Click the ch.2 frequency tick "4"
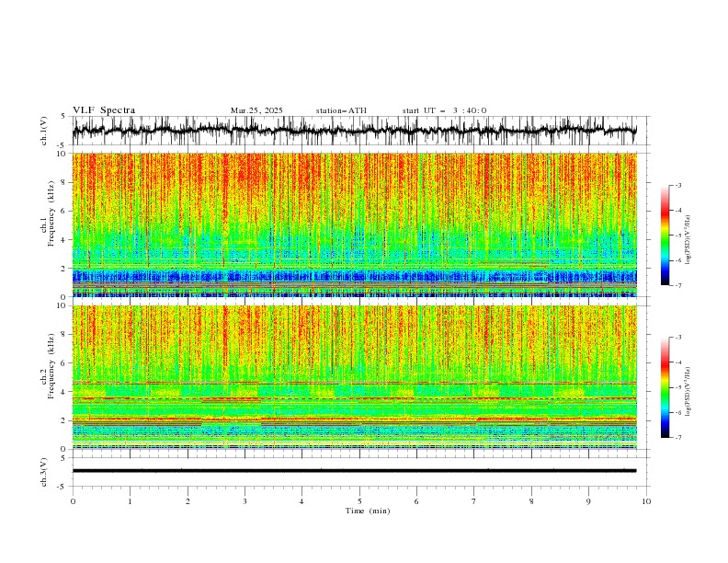The height and width of the screenshot is (563, 728). tap(65, 392)
